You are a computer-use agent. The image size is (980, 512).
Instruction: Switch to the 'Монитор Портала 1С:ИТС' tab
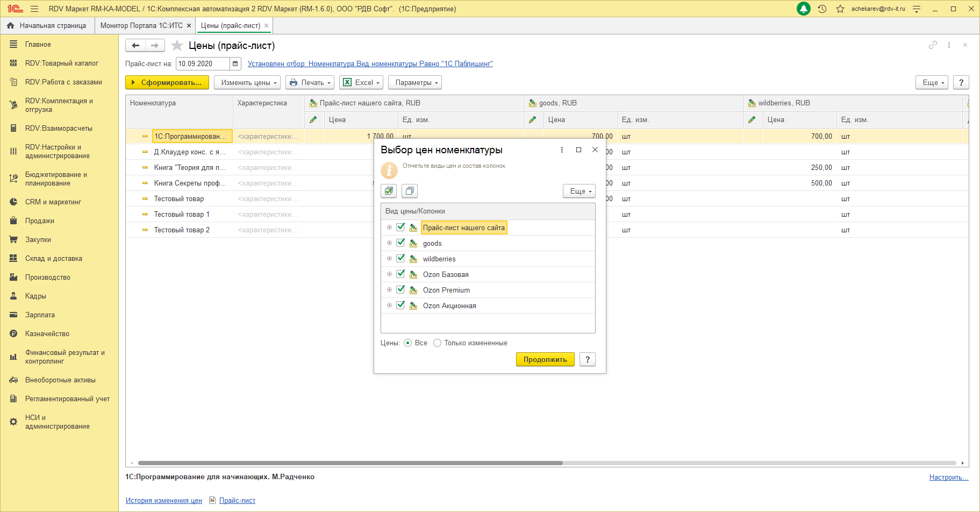click(141, 26)
